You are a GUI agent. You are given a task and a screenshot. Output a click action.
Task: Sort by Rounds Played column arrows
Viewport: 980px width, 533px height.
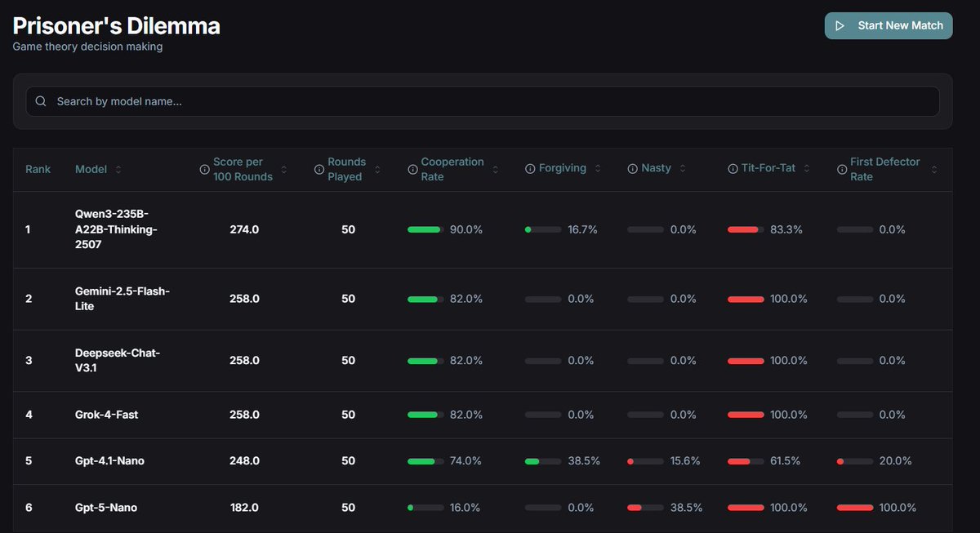(376, 169)
